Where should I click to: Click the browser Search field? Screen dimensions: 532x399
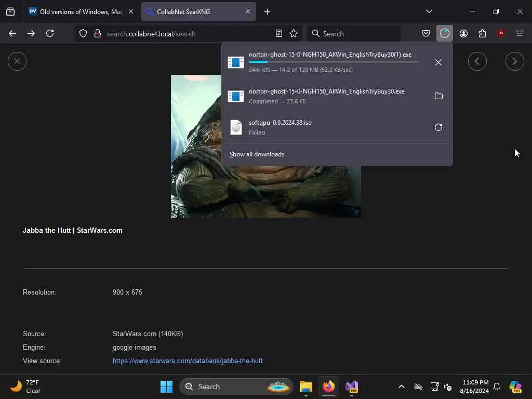354,34
